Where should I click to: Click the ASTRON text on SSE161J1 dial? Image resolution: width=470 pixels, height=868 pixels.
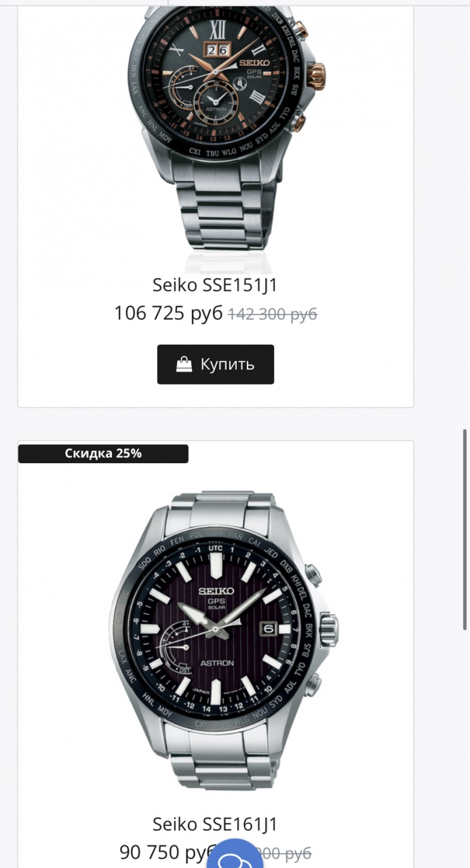[217, 663]
